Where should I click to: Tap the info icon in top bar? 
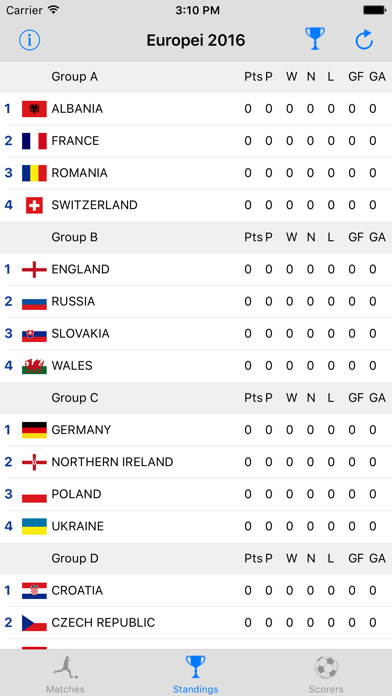30,40
